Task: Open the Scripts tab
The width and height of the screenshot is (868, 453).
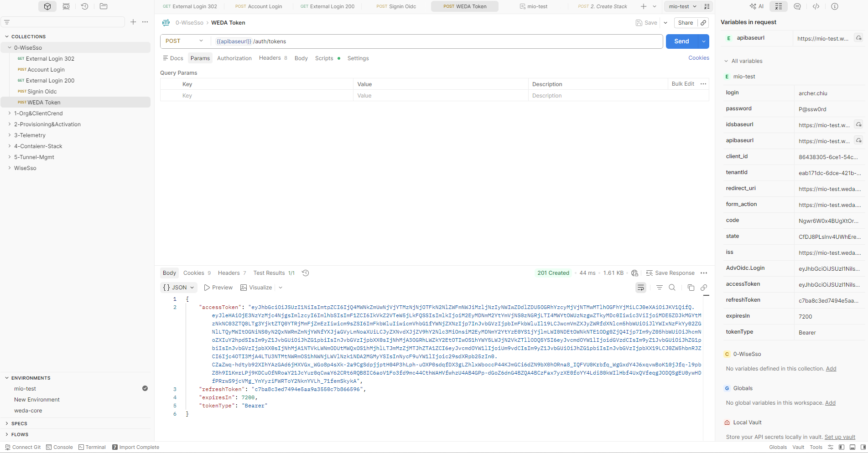Action: [327, 58]
